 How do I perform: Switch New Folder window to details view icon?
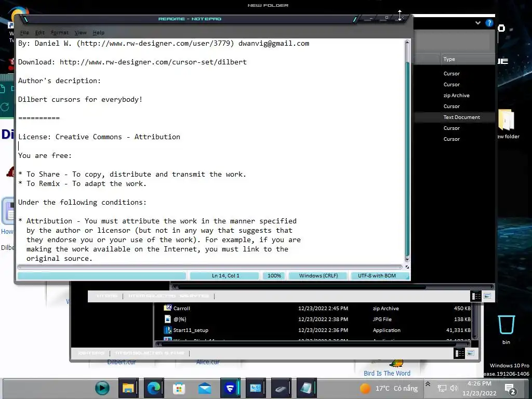[476, 296]
